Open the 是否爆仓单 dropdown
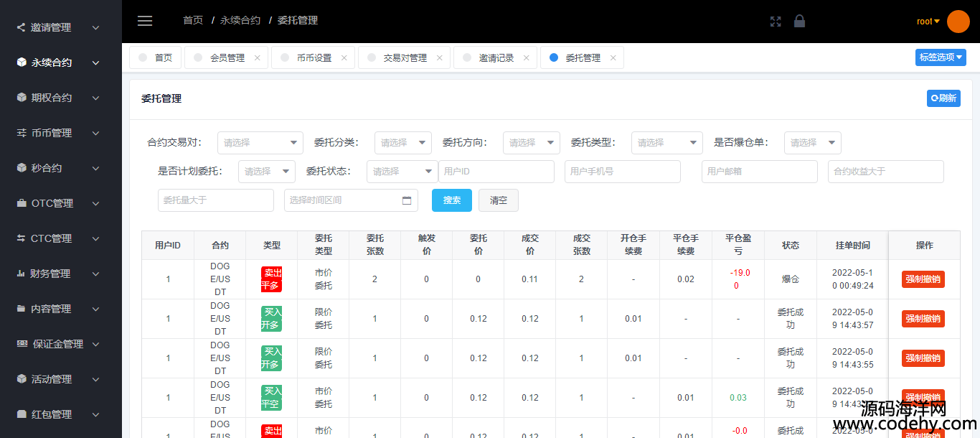The image size is (980, 438). (x=812, y=143)
